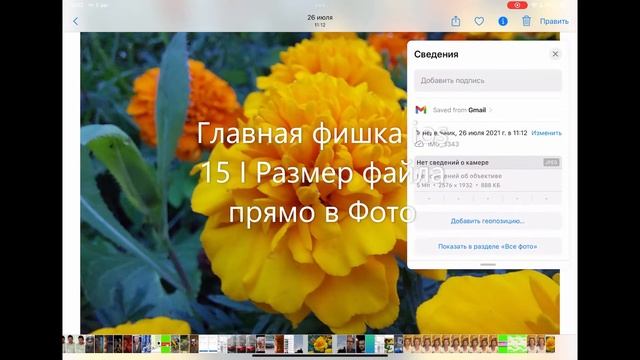This screenshot has width=640, height=360.
Task: Delete photo with trash icon
Action: tap(527, 21)
